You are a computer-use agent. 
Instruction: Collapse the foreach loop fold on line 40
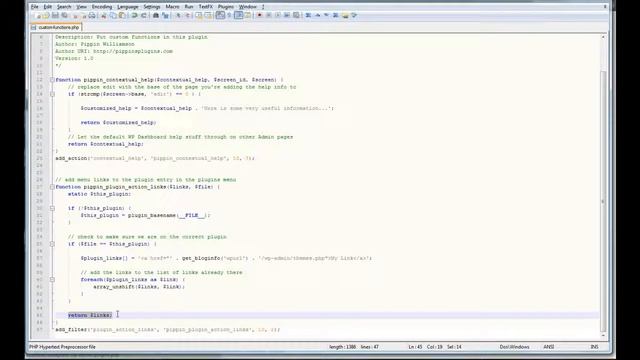pos(52,280)
